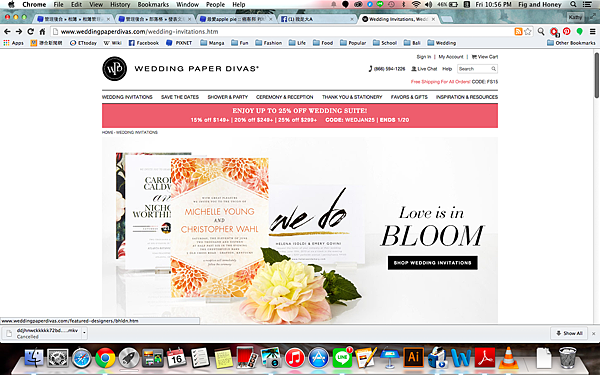Click the magnifier extension icon in toolbar
Screen dimensions: 600x375
[x=541, y=31]
